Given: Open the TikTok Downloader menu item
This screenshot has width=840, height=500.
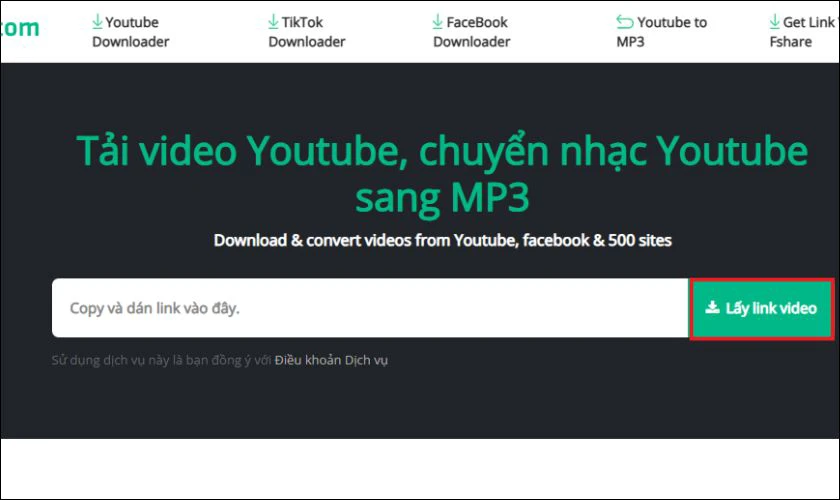Looking at the screenshot, I should 306,32.
